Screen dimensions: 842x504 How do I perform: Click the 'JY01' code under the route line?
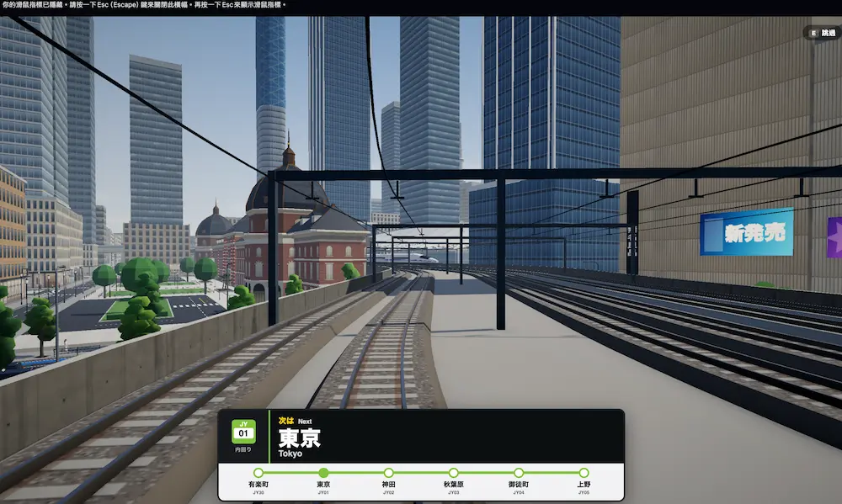coord(323,492)
